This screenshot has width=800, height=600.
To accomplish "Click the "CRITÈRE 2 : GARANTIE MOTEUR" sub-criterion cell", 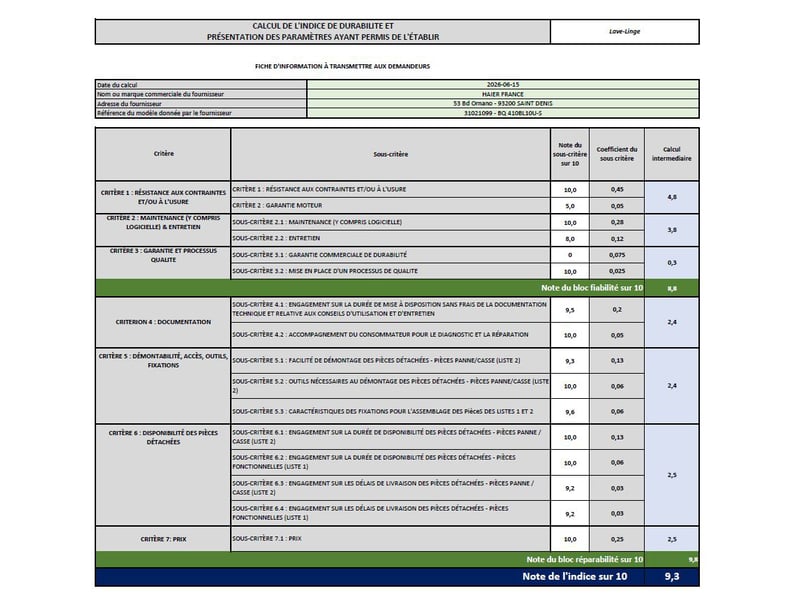I will [390, 206].
